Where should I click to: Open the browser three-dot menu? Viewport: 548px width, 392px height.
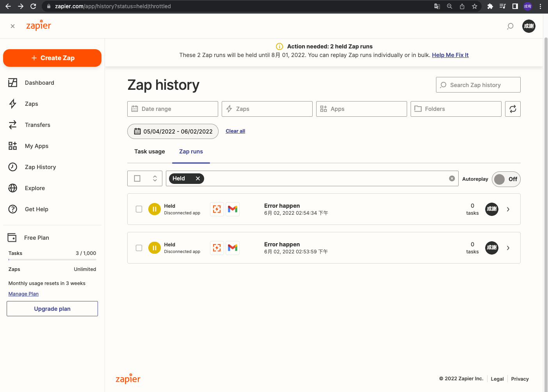pyautogui.click(x=540, y=6)
